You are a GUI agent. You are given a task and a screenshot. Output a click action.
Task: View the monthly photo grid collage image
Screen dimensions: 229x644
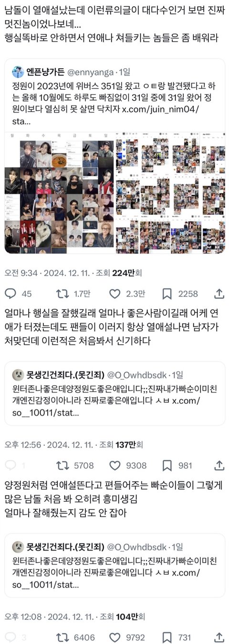tap(170, 193)
